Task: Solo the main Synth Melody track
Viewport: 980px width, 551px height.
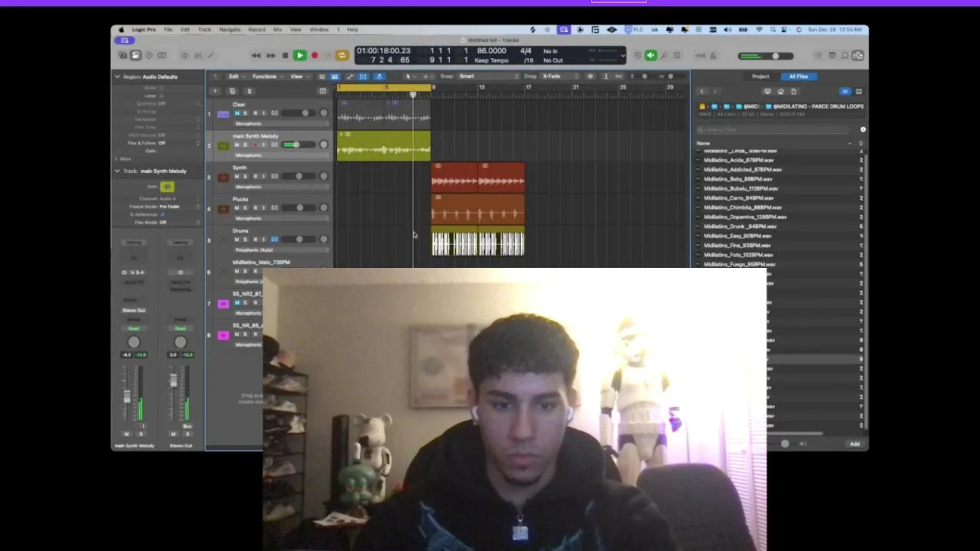Action: tap(245, 145)
